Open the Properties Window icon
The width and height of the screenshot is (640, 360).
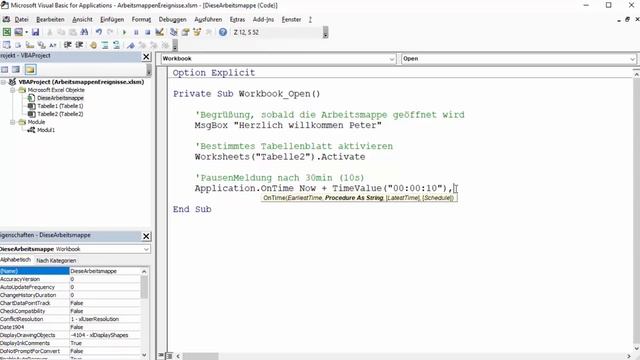click(x=185, y=32)
